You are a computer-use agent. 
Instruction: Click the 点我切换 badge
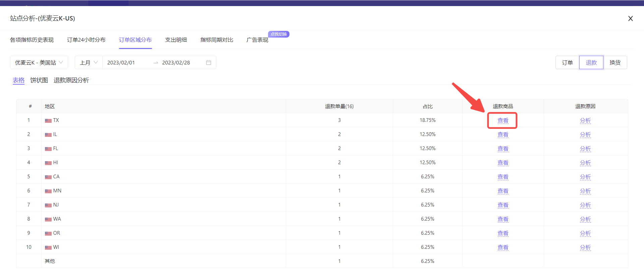tap(279, 34)
